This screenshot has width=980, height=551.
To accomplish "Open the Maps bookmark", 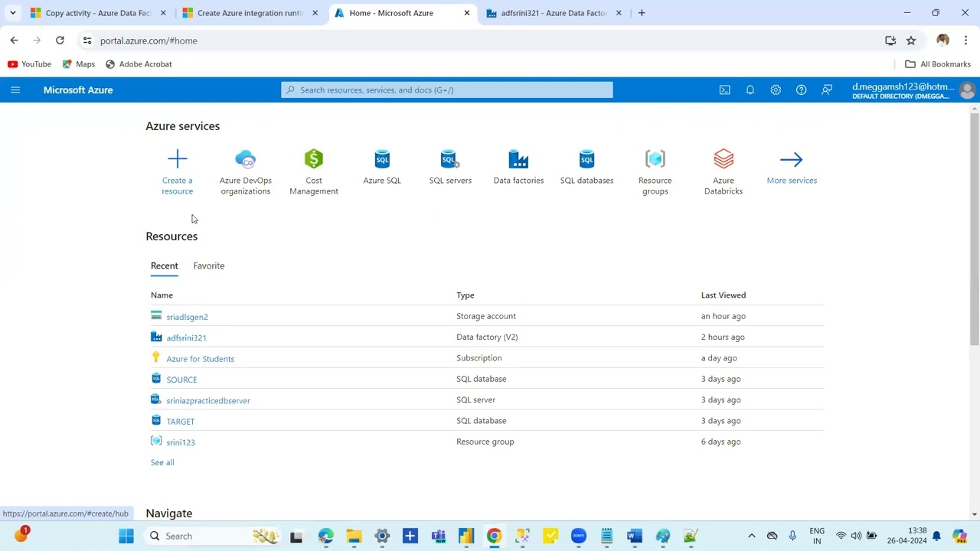I will 78,64.
